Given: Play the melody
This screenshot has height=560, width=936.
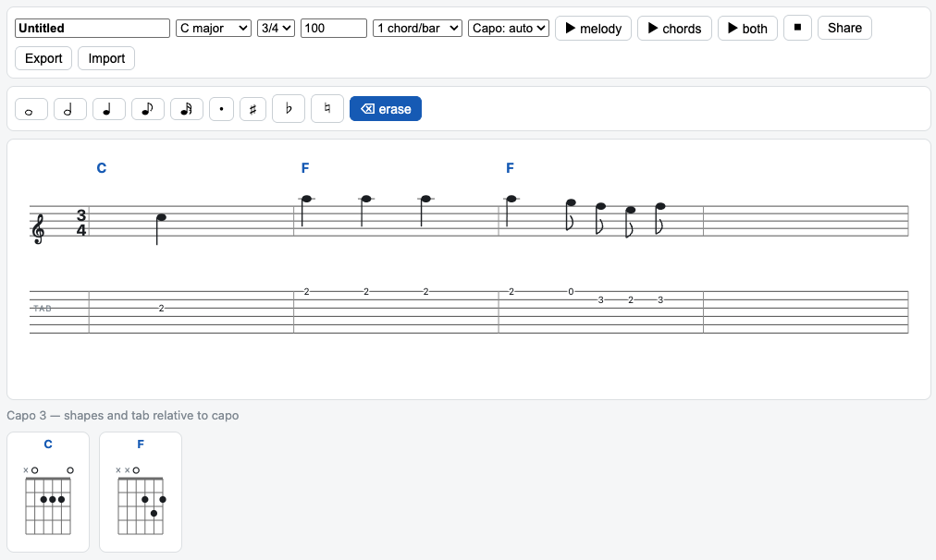Looking at the screenshot, I should pyautogui.click(x=593, y=28).
